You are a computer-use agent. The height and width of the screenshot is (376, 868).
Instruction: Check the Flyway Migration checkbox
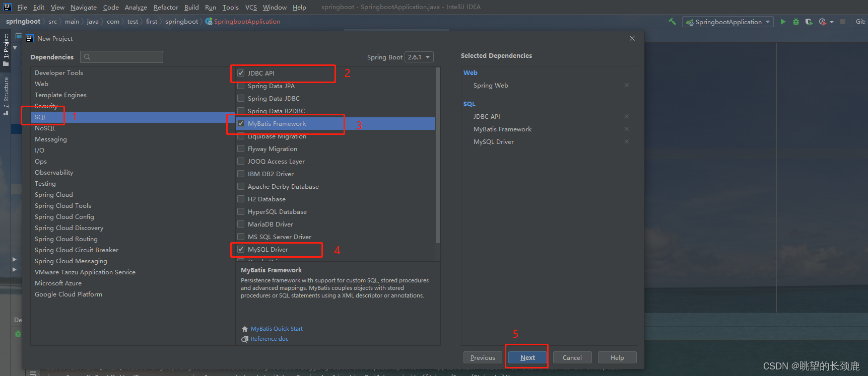pos(241,148)
